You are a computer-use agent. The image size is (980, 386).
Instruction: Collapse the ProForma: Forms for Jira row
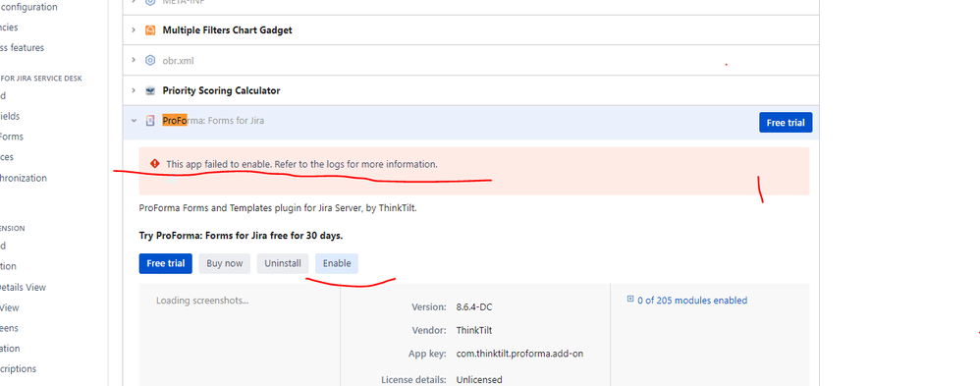(x=134, y=121)
